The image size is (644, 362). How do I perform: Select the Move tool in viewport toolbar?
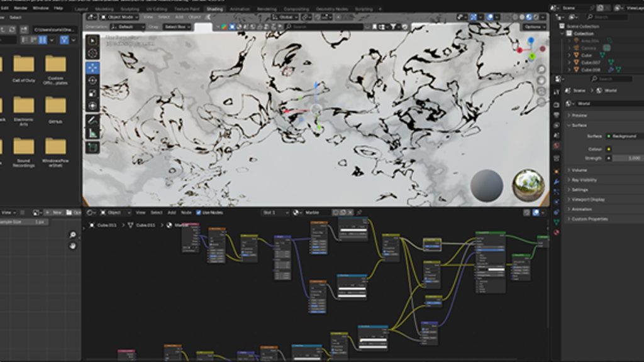[x=92, y=67]
